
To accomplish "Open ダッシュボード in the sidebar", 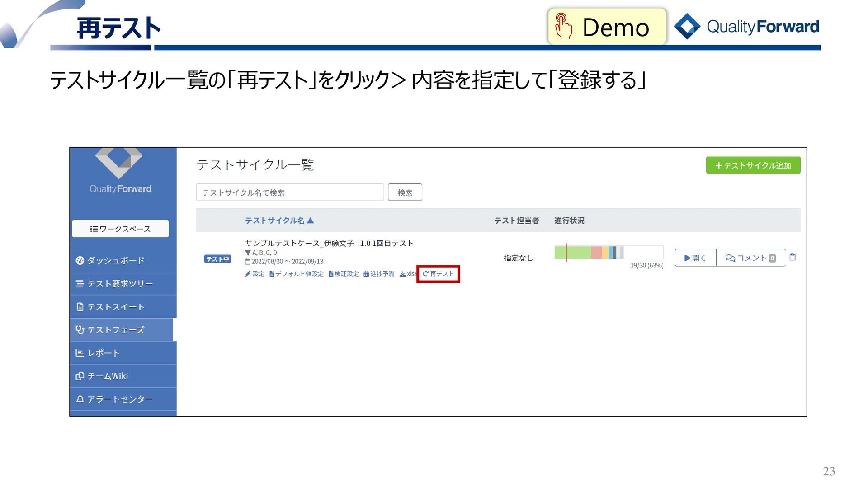I will (116, 260).
